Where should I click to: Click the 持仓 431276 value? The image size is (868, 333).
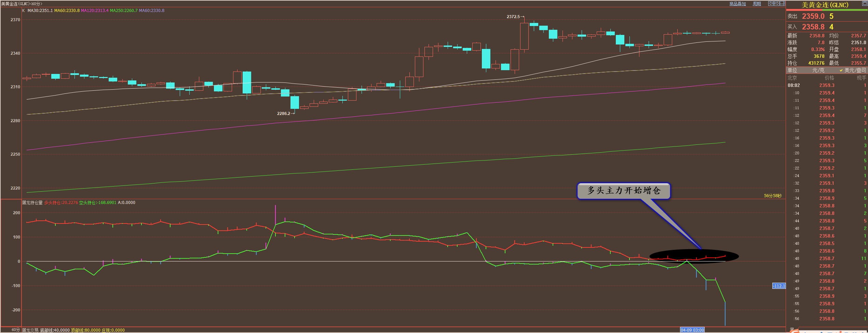(x=816, y=63)
